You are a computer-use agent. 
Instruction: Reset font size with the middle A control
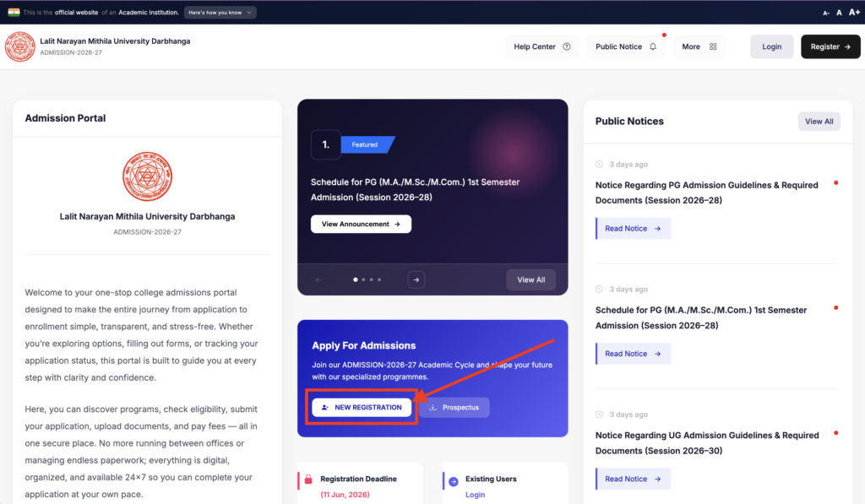pyautogui.click(x=839, y=12)
